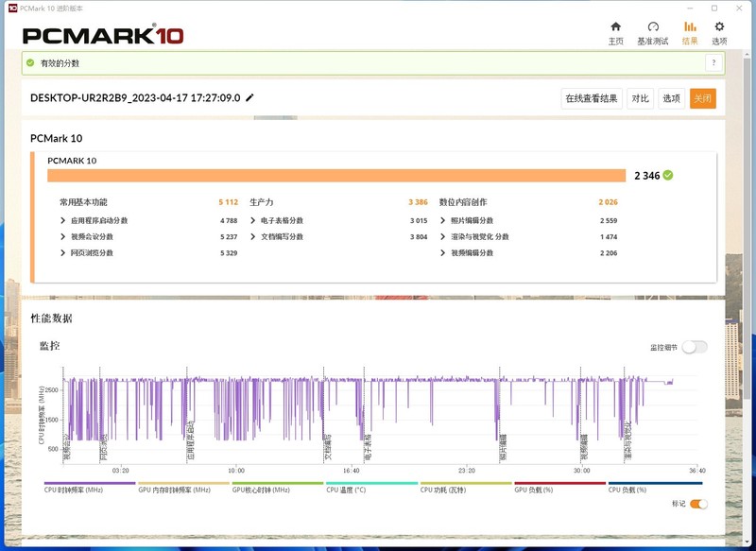Toggle the 监控细节 switch
756x551 pixels.
click(x=694, y=347)
